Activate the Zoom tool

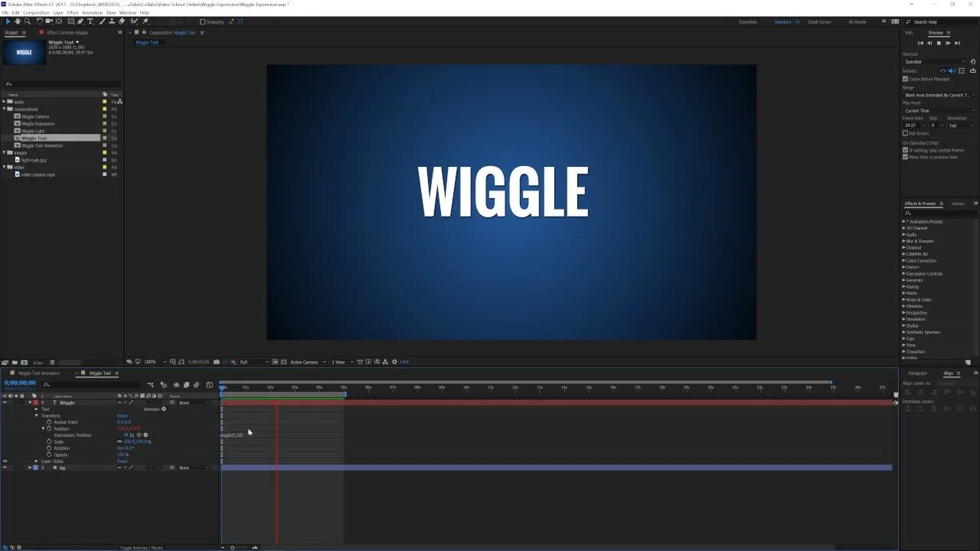[27, 21]
